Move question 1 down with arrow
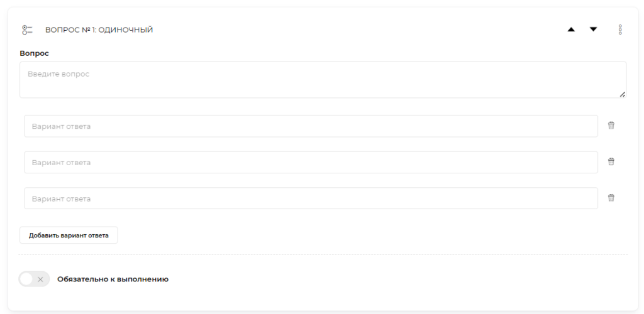644x314 pixels. tap(593, 30)
